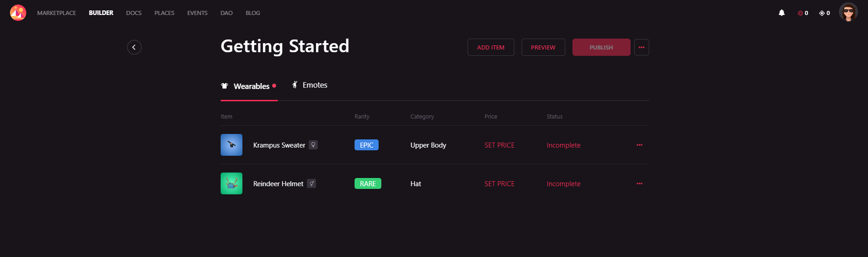Switch to the Emotes tab

[x=310, y=85]
